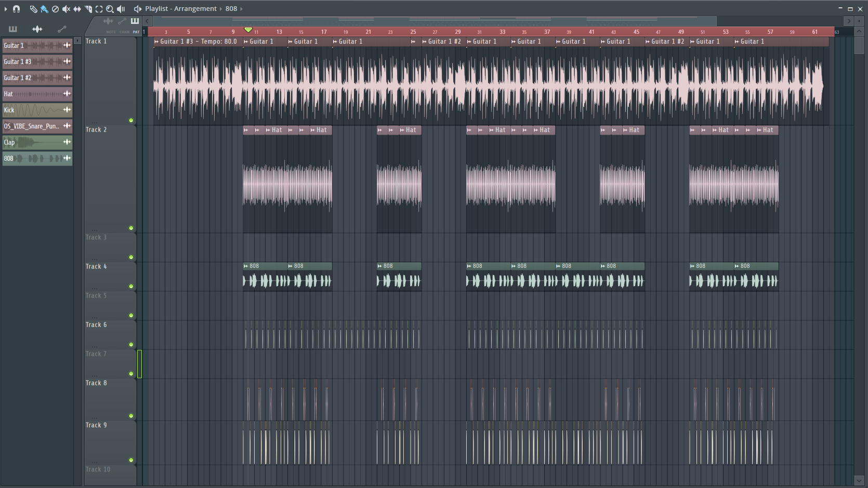Click bar 25 on the timeline ruler
868x488 pixels.
coord(413,32)
